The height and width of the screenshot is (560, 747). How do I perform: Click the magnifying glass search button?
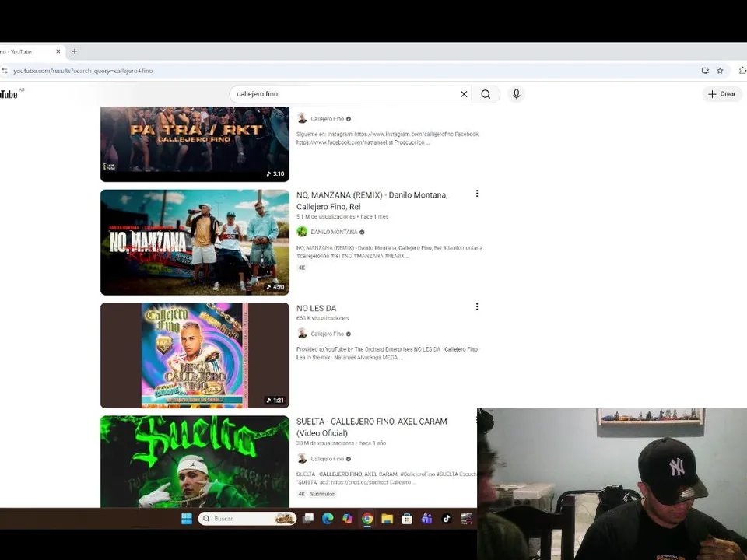tap(486, 94)
